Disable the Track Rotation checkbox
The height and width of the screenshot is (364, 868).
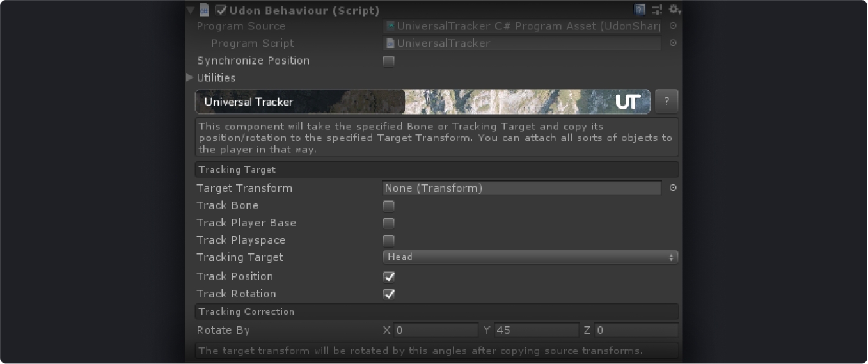[388, 294]
